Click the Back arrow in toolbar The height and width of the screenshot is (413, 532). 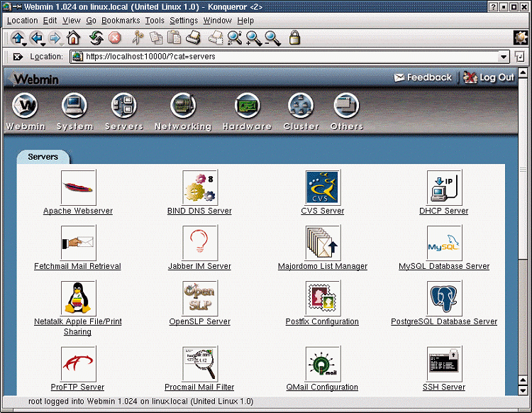pos(36,38)
